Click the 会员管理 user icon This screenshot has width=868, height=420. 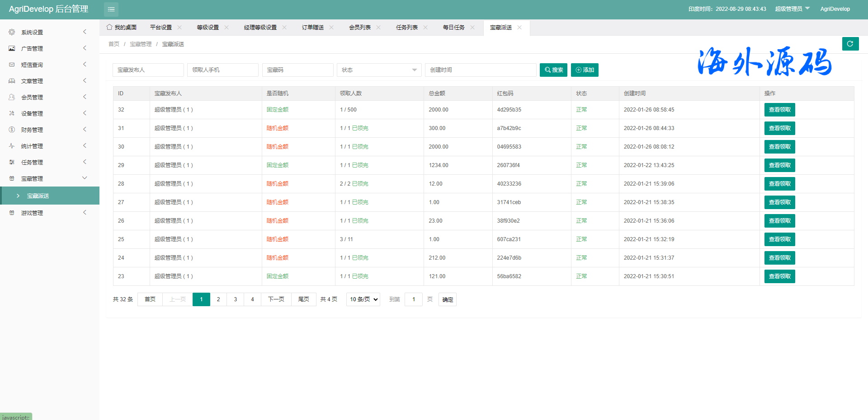pyautogui.click(x=12, y=97)
